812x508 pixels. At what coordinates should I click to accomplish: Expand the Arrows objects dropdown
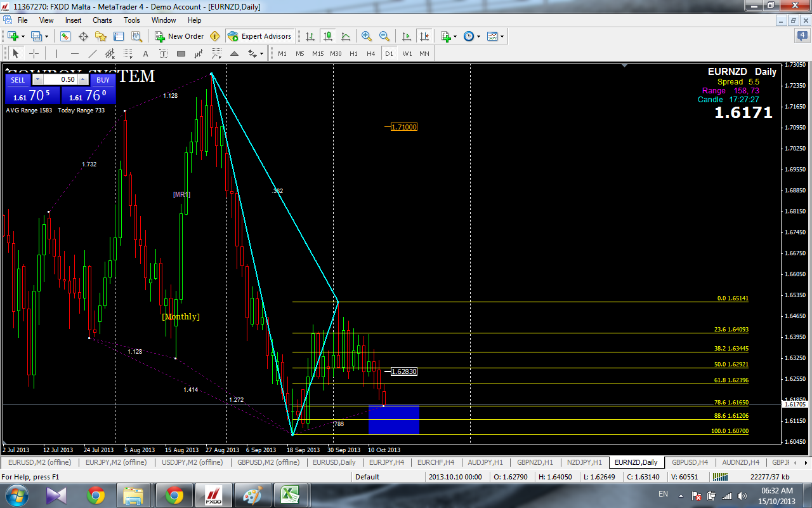tap(261, 53)
